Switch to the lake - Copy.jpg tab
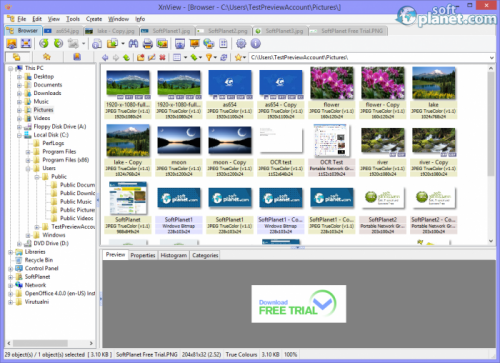 [x=111, y=31]
